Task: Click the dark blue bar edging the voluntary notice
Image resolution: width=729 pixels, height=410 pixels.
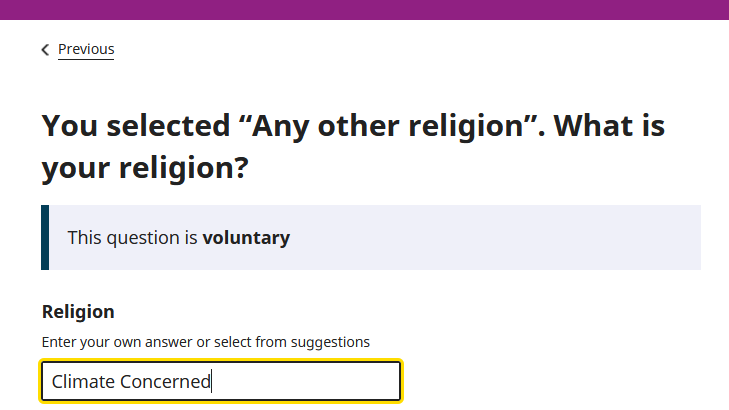Action: tap(45, 238)
